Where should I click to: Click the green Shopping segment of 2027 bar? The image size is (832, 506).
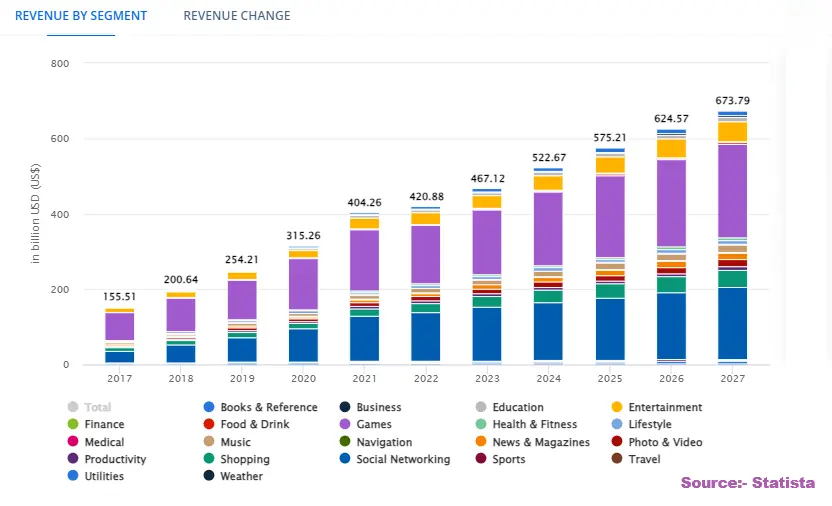click(732, 279)
